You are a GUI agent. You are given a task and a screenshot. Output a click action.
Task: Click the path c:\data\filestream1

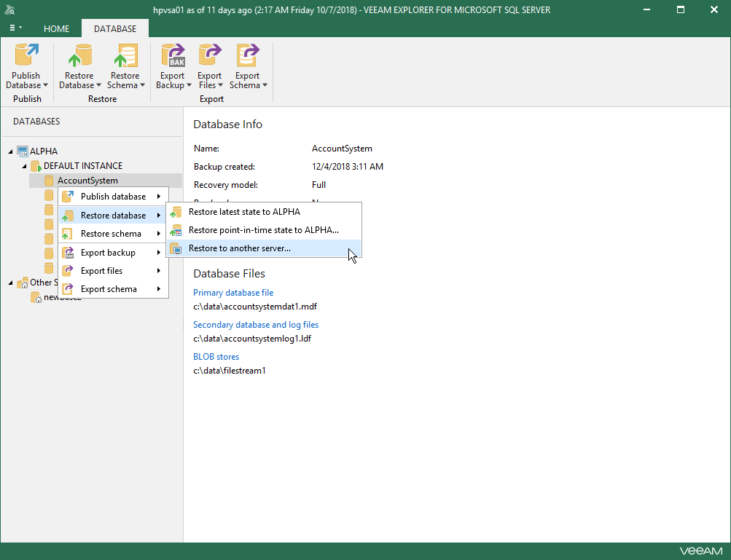tap(230, 371)
